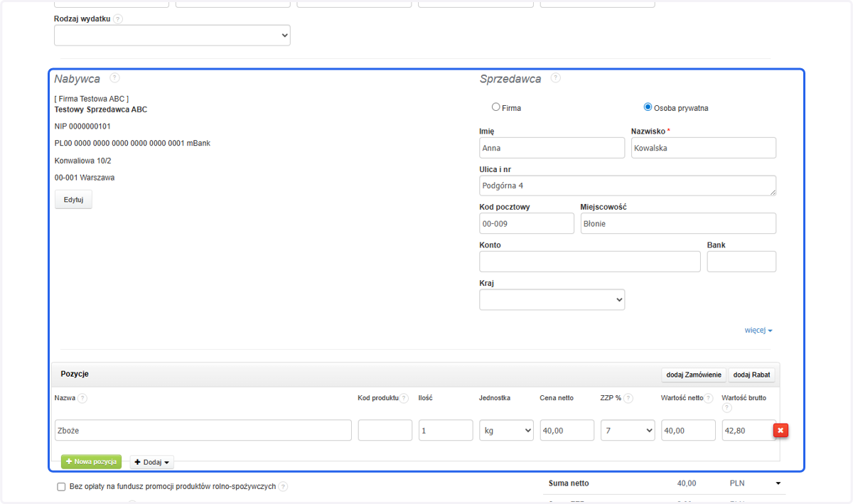
Task: Focus the empty Kod produktu field
Action: [385, 430]
